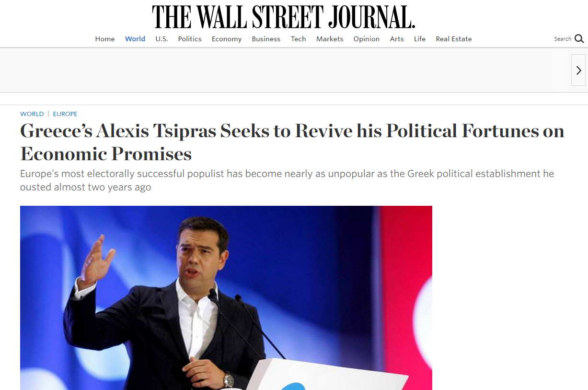Open the Alexis Tsipras article photo
Viewport: 588px width, 390px height.
[226, 298]
